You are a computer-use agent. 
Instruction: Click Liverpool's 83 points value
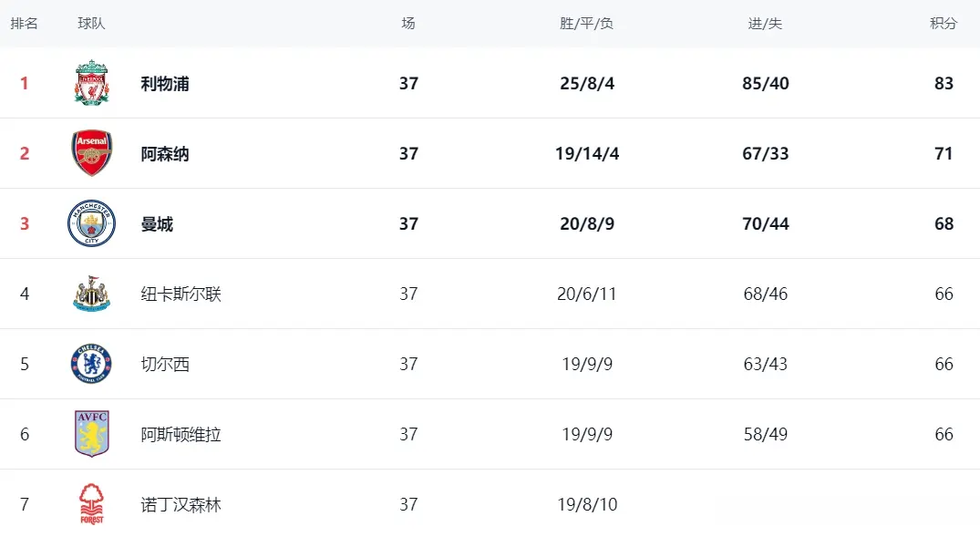944,83
